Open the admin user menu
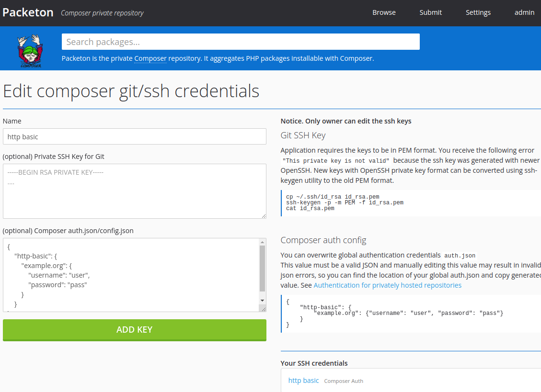Image resolution: width=541 pixels, height=392 pixels. coord(524,12)
